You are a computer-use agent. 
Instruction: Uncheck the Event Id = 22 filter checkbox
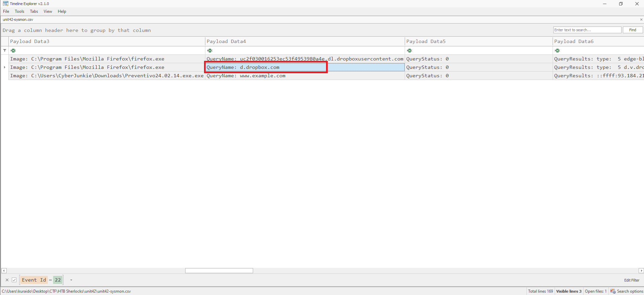coord(14,280)
